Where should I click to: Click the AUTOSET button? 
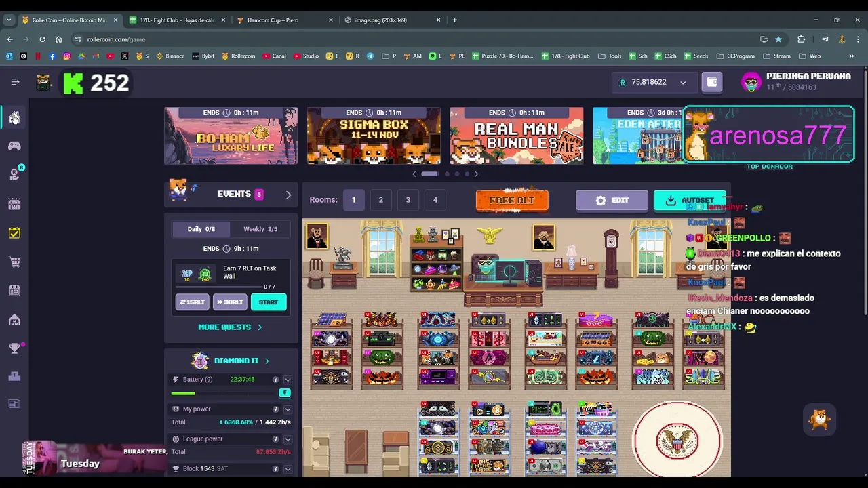pyautogui.click(x=690, y=201)
